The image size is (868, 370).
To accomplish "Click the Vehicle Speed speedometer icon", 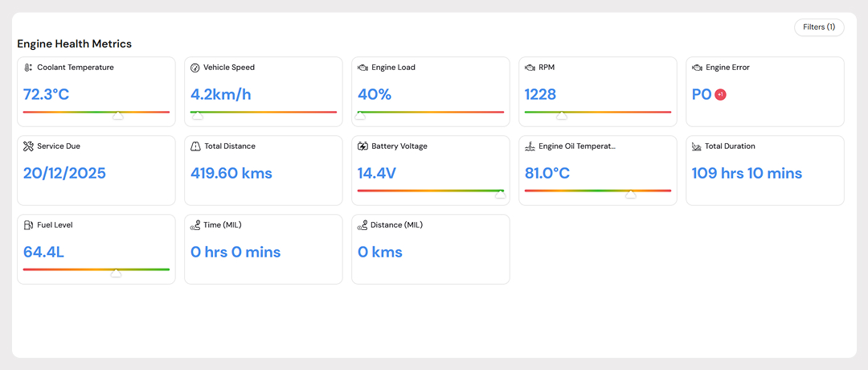I will coord(194,68).
